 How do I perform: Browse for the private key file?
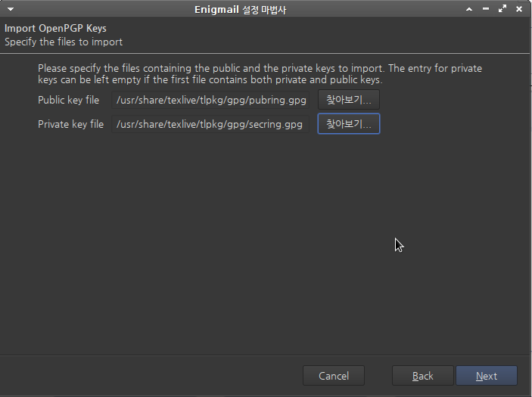(x=349, y=124)
